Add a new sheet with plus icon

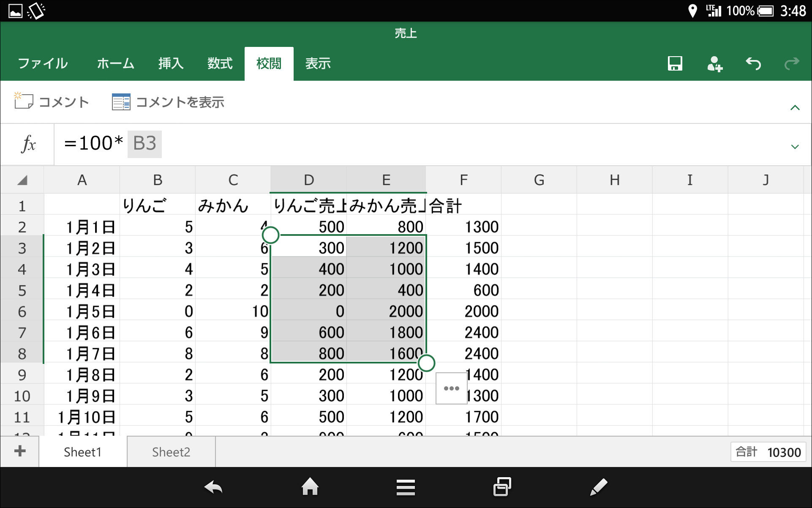20,451
